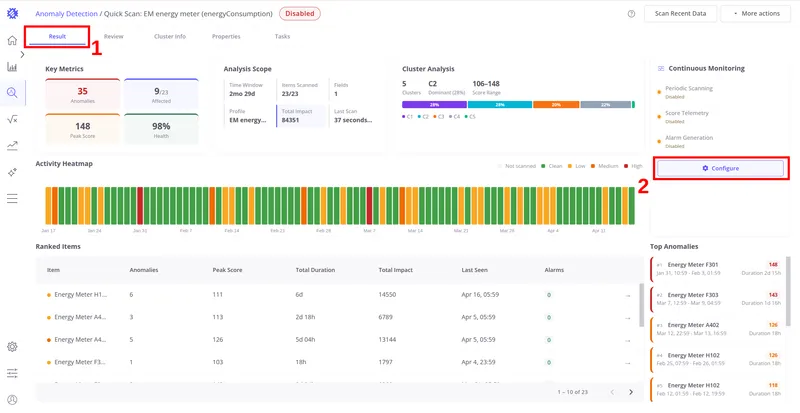Sort by the Peak Score column header
Image resolution: width=800 pixels, height=413 pixels.
(227, 270)
